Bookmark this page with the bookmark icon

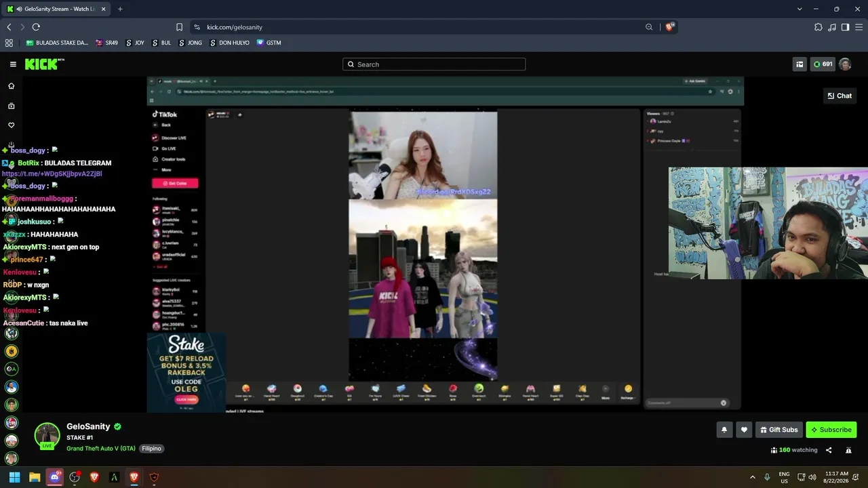click(179, 27)
